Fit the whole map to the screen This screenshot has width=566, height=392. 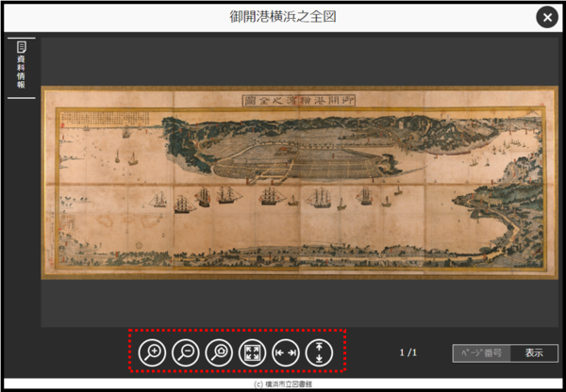(252, 353)
